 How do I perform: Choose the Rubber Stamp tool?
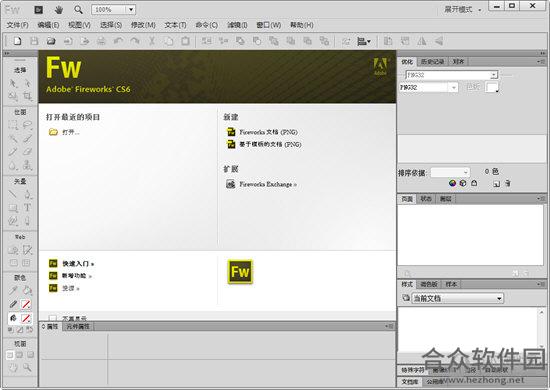click(x=27, y=165)
